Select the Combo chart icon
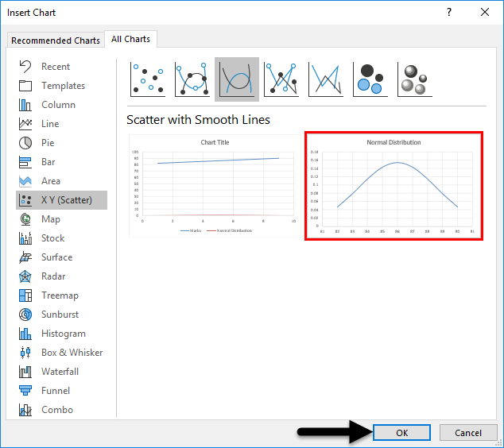 pyautogui.click(x=25, y=410)
